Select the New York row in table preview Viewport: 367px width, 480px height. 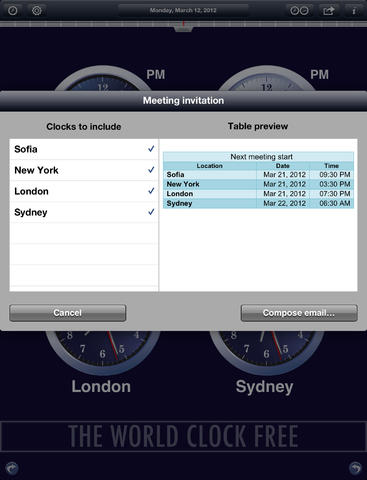point(258,184)
